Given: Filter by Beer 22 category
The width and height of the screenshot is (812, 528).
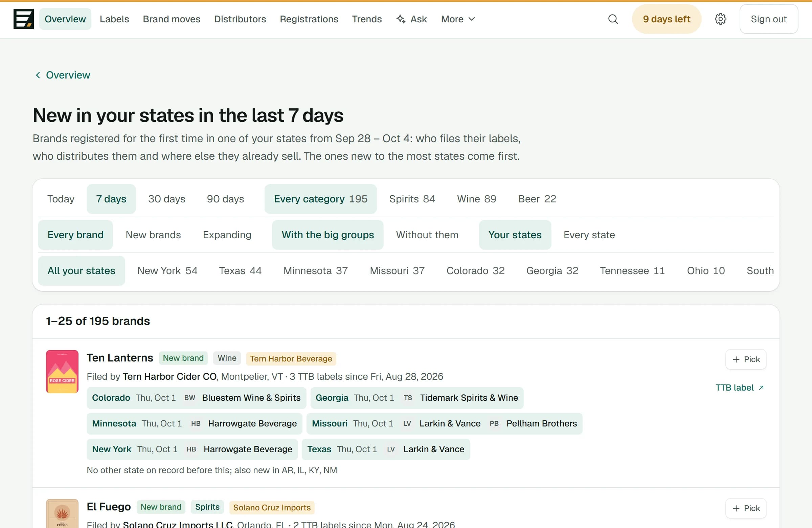Looking at the screenshot, I should (537, 199).
